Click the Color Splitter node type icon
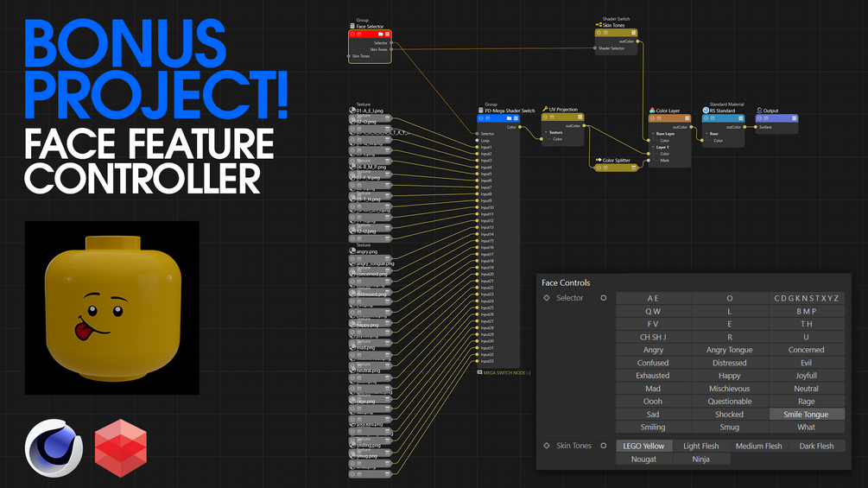 (599, 160)
